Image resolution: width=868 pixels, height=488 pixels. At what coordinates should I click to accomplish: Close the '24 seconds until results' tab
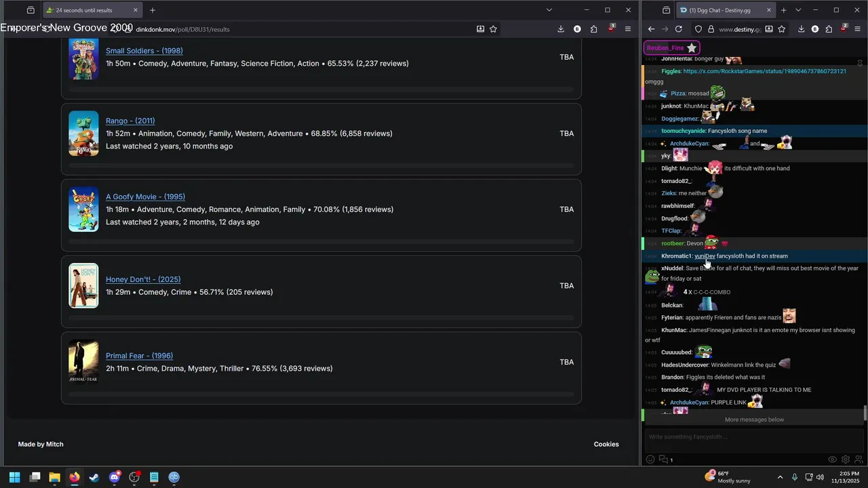136,10
